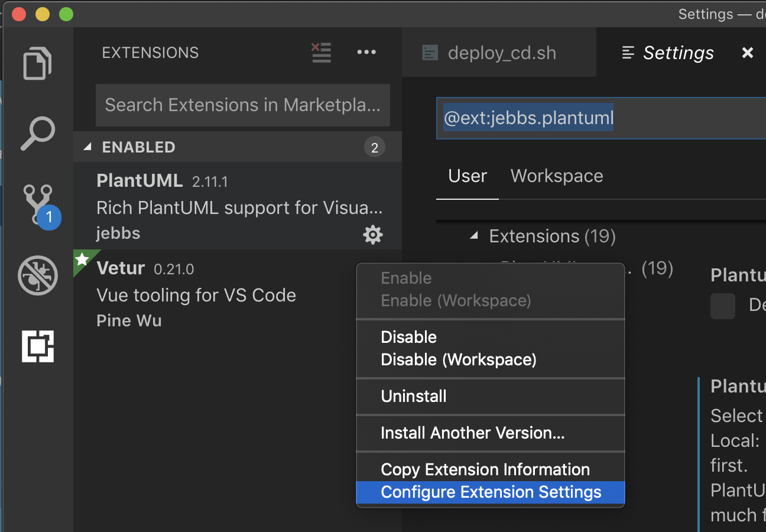Select the Workspace settings tab
This screenshot has width=766, height=532.
(556, 176)
